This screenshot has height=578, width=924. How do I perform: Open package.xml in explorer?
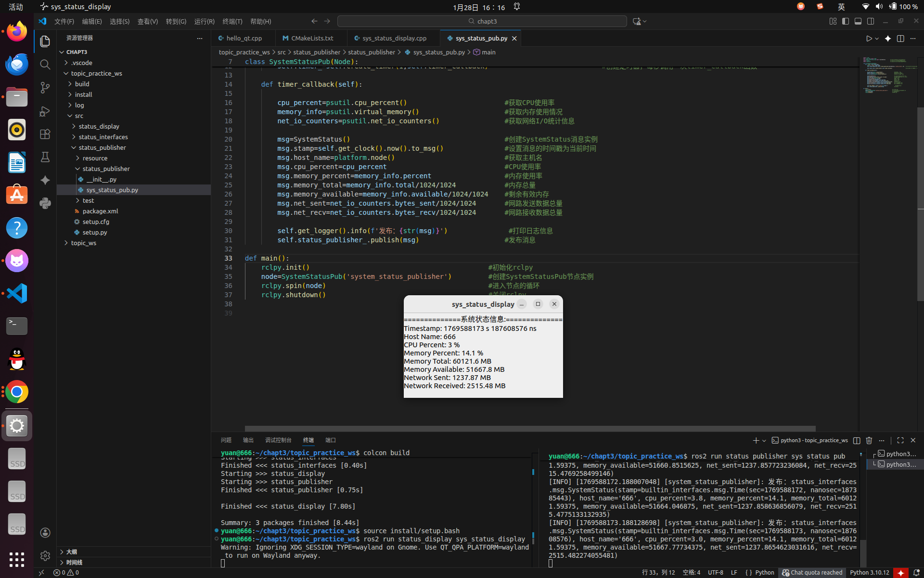(x=134, y=211)
